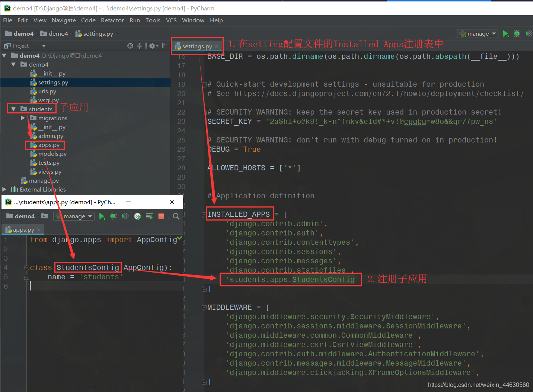Expand migrations folder in tree

tap(23, 118)
